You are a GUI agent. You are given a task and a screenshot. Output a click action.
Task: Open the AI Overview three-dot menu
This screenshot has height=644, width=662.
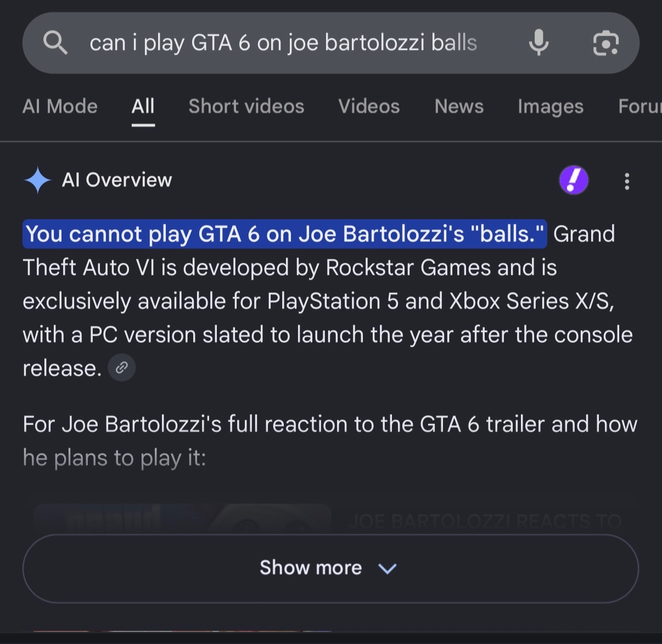[x=627, y=181]
